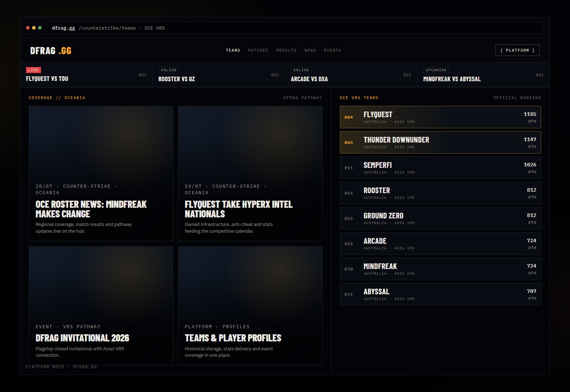Focus the dfrag.gg address bar

(x=295, y=28)
